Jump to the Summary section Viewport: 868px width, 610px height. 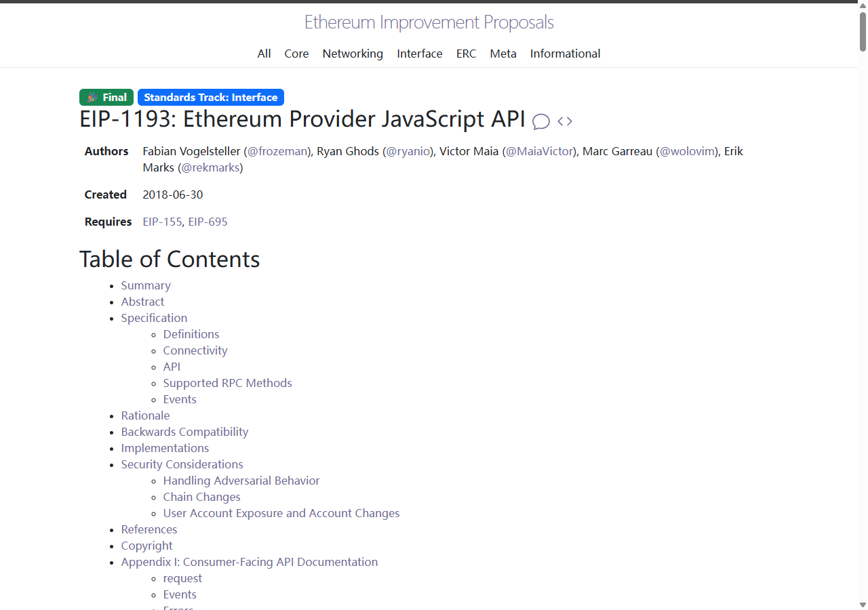tap(146, 285)
